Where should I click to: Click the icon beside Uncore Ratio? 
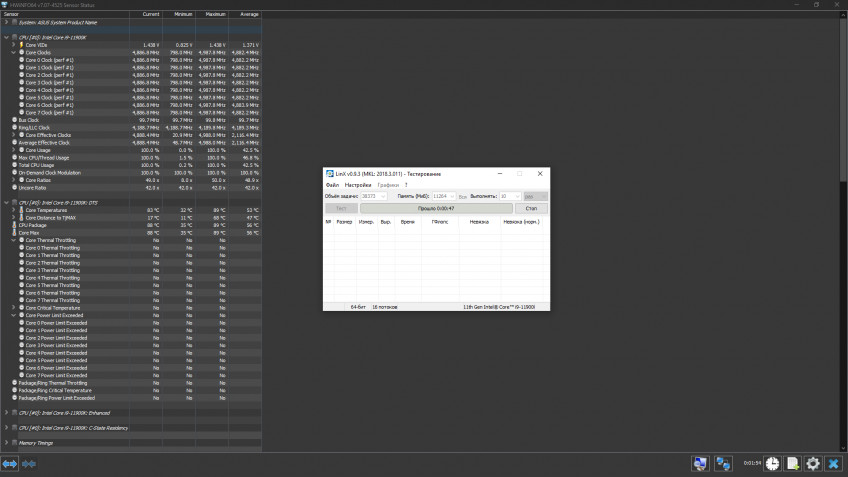pos(15,188)
